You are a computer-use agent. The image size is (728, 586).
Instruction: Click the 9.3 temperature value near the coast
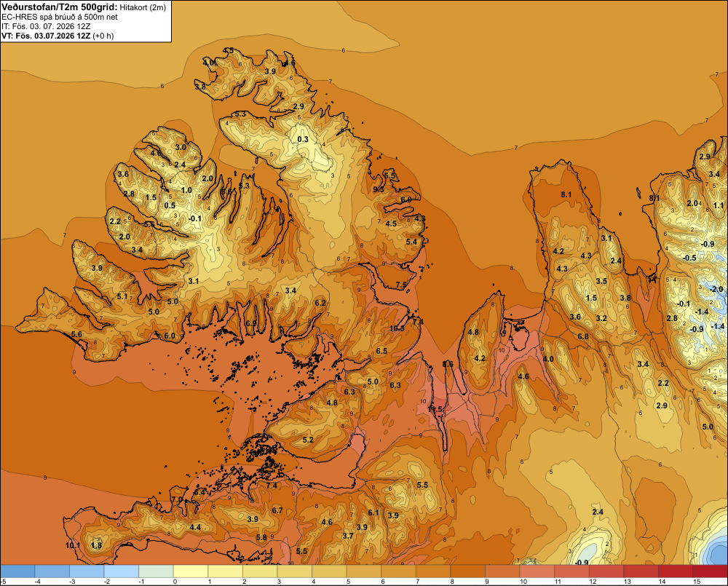(x=379, y=189)
